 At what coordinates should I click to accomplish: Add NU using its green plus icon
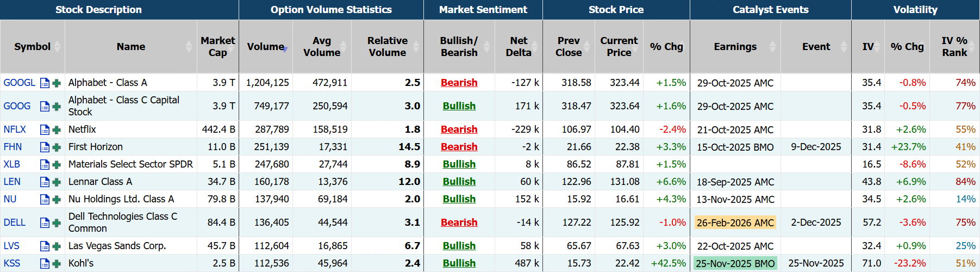[x=56, y=200]
